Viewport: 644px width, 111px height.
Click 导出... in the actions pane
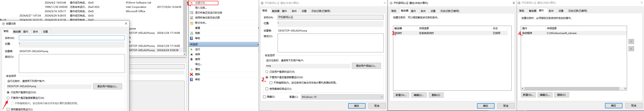coord(198,64)
